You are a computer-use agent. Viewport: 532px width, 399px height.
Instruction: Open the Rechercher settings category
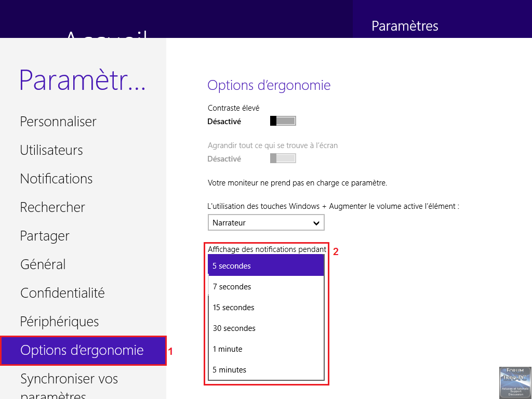(52, 207)
